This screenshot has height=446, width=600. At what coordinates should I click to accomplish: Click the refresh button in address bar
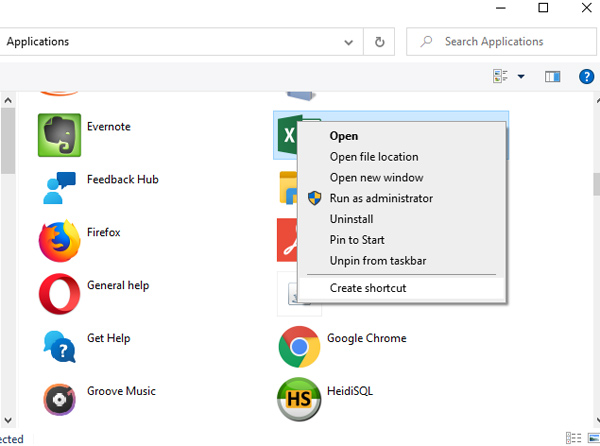[379, 42]
